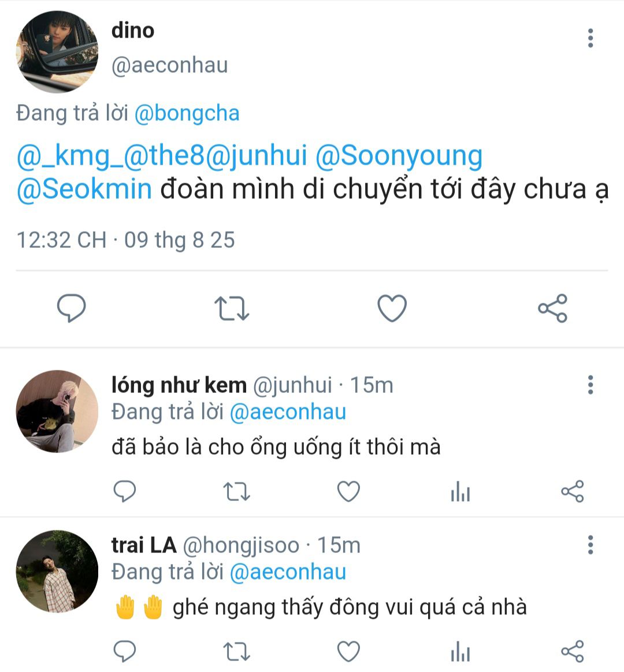The width and height of the screenshot is (624, 672).
Task: Share lóng như kem's reply
Action: [572, 492]
